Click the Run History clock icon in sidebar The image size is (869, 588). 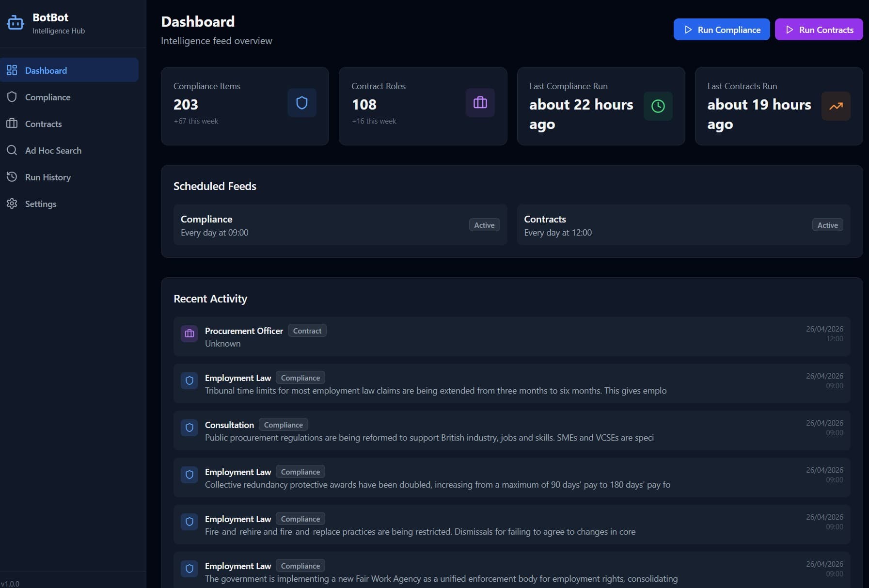tap(12, 177)
